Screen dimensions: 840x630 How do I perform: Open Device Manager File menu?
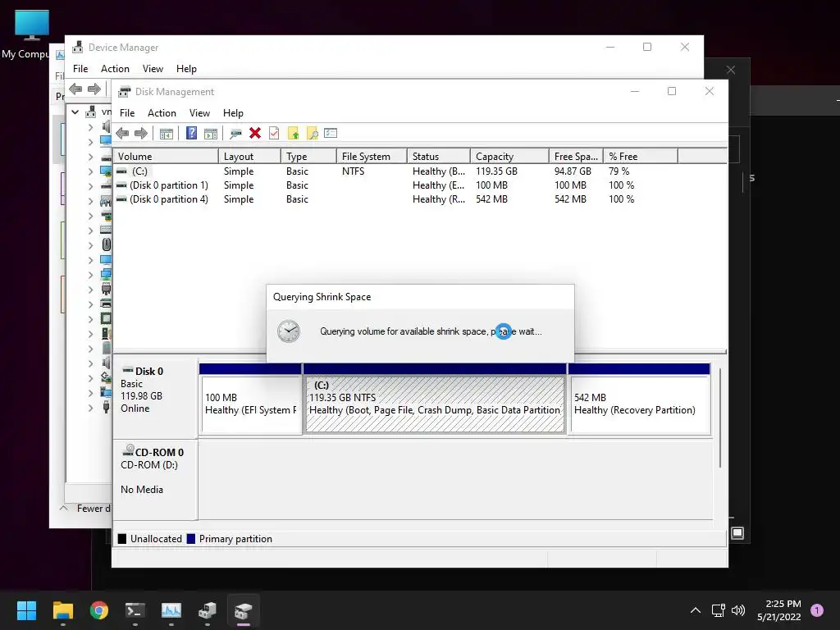(80, 69)
